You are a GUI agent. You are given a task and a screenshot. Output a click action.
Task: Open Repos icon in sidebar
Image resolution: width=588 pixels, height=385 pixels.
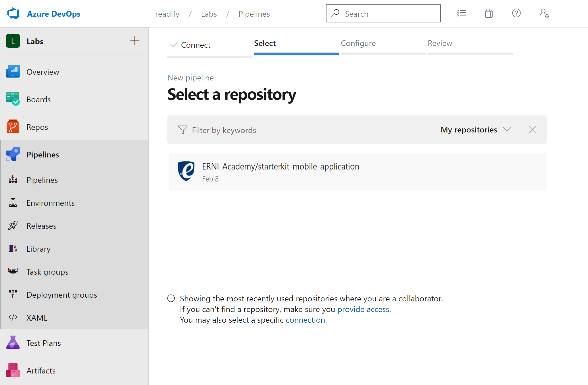coord(13,127)
